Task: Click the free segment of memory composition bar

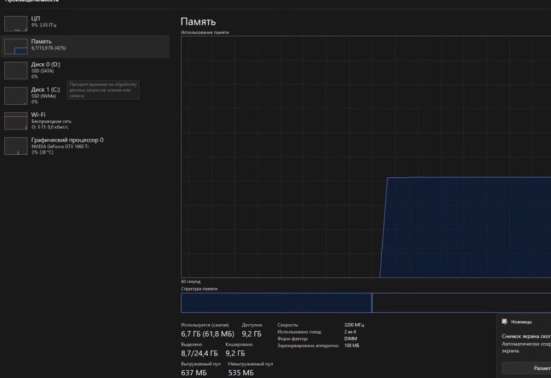Action: click(x=462, y=303)
